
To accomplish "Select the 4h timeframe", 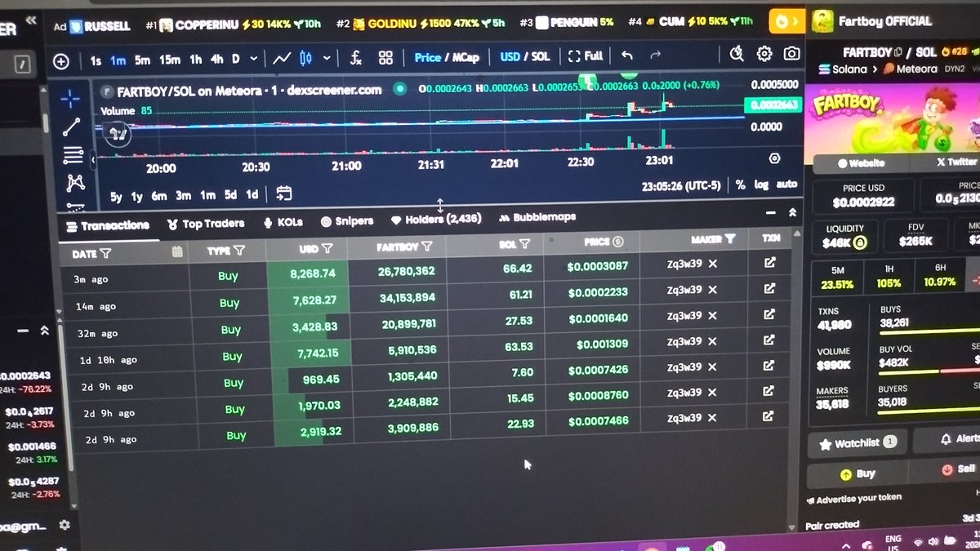I will click(x=216, y=60).
